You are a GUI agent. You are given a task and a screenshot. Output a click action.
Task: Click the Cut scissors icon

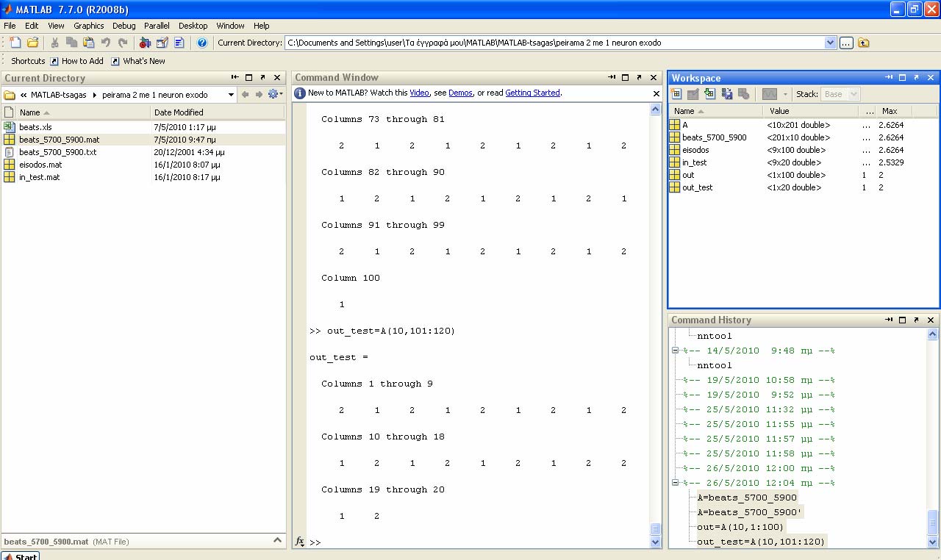pos(54,43)
